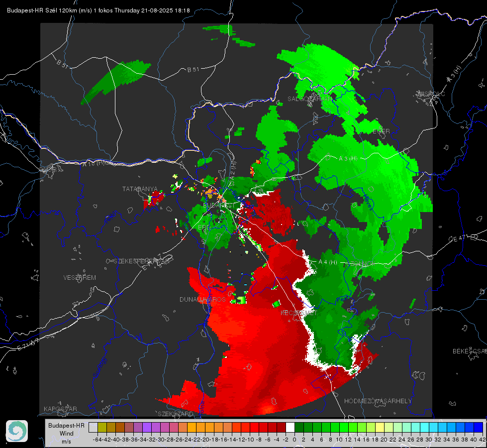
Task: Choose the pink swatch between -30 and -28
Action: click(165, 427)
